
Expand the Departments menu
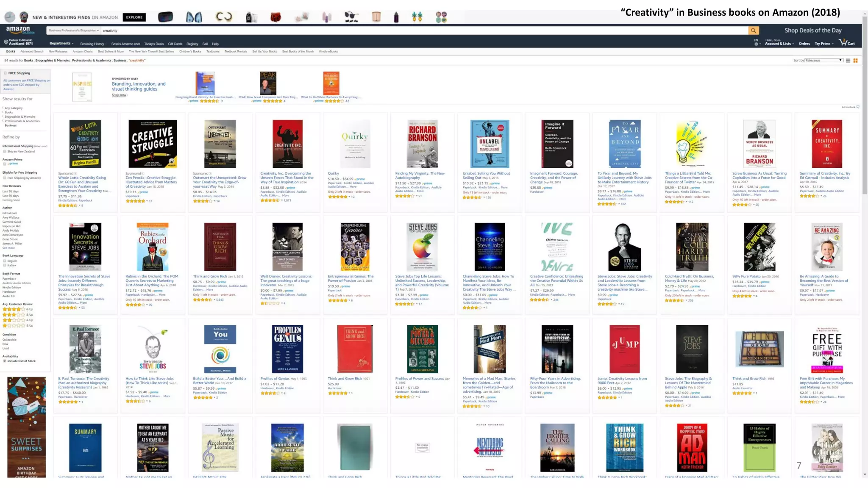(x=61, y=44)
